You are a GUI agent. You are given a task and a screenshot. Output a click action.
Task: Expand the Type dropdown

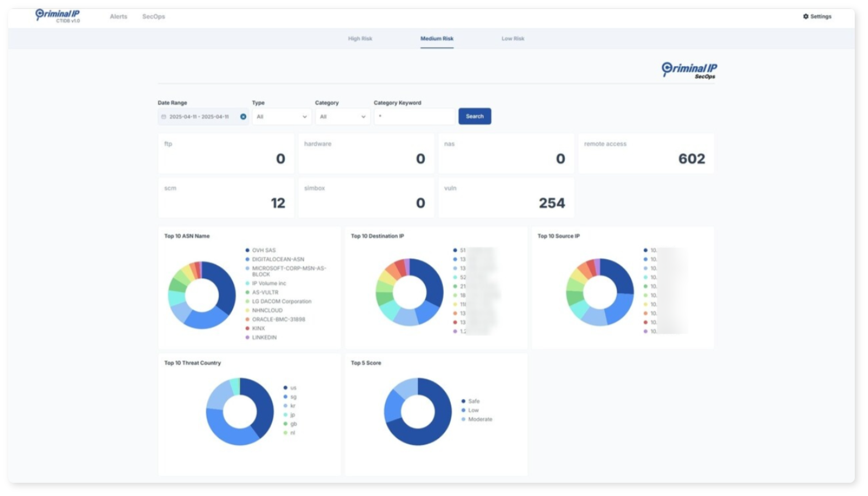(282, 117)
